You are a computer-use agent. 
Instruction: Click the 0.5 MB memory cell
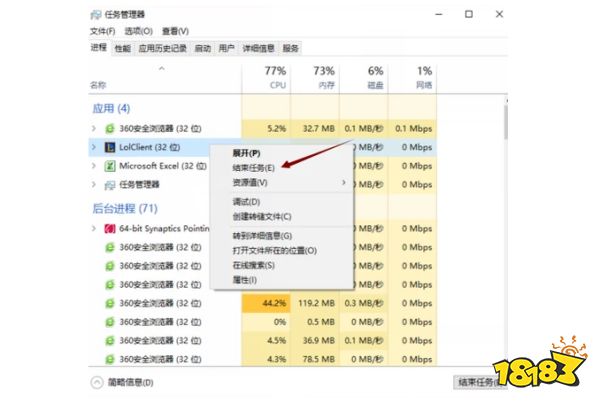(315, 322)
